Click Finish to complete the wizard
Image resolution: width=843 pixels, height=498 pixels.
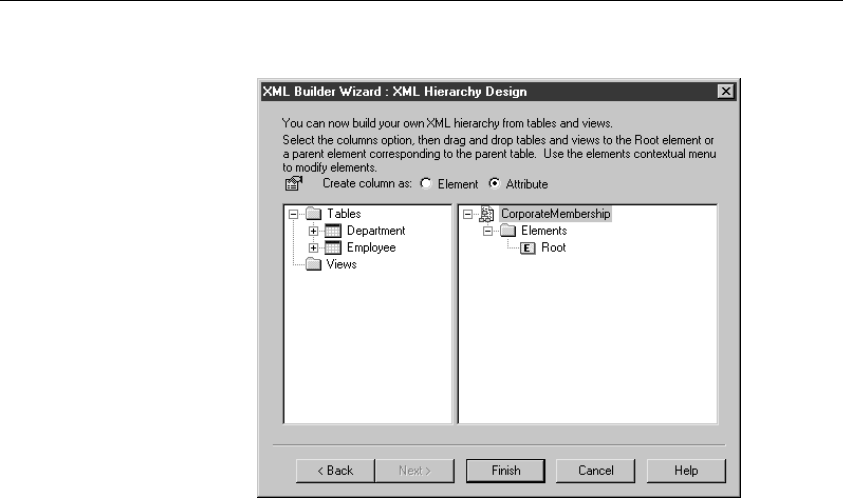tap(505, 471)
